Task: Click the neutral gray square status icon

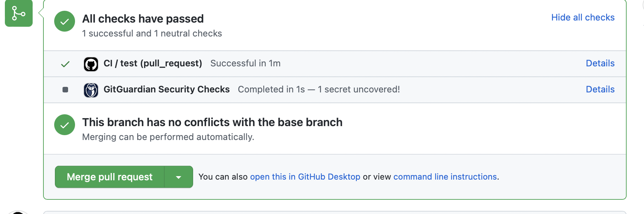Action: click(x=65, y=90)
